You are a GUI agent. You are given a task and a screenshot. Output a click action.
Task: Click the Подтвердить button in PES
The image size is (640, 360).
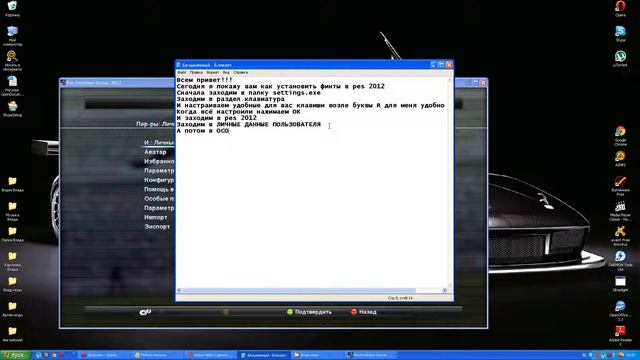pos(309,312)
